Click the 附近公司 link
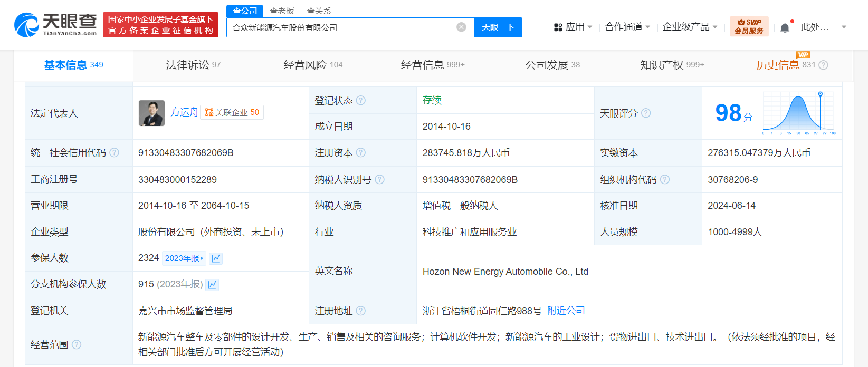The height and width of the screenshot is (367, 868). [566, 311]
